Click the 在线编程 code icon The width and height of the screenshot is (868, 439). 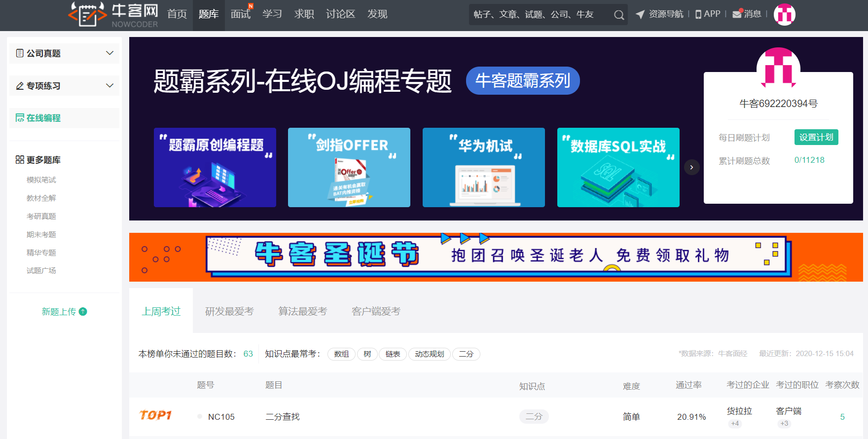point(20,118)
